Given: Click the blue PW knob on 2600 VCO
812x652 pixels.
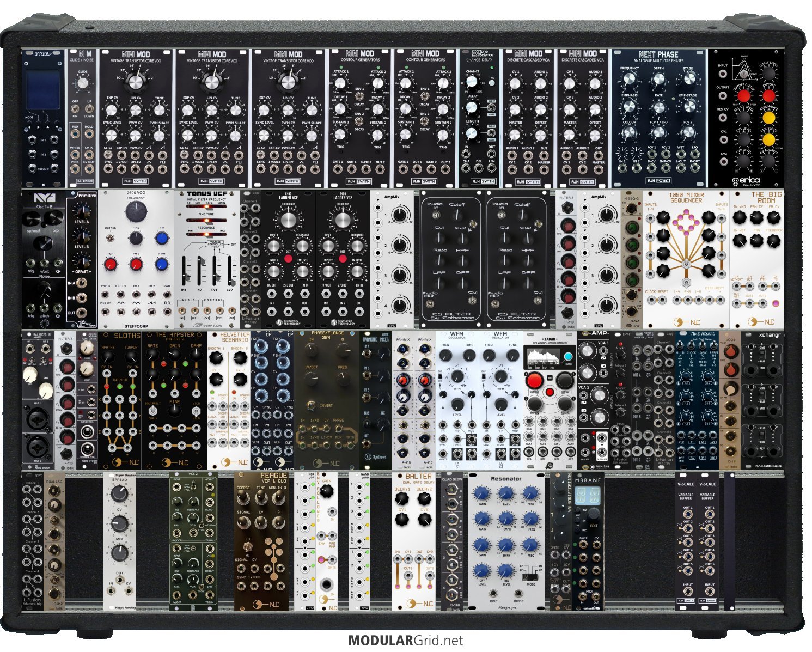Looking at the screenshot, I should point(161,239).
